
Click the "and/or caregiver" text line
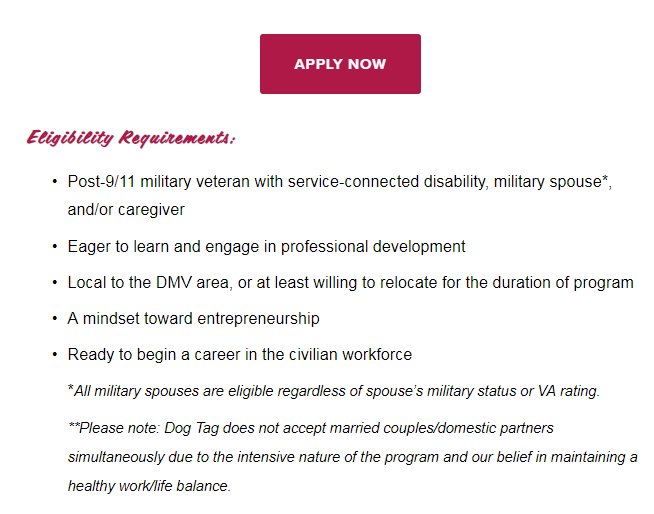(x=126, y=210)
